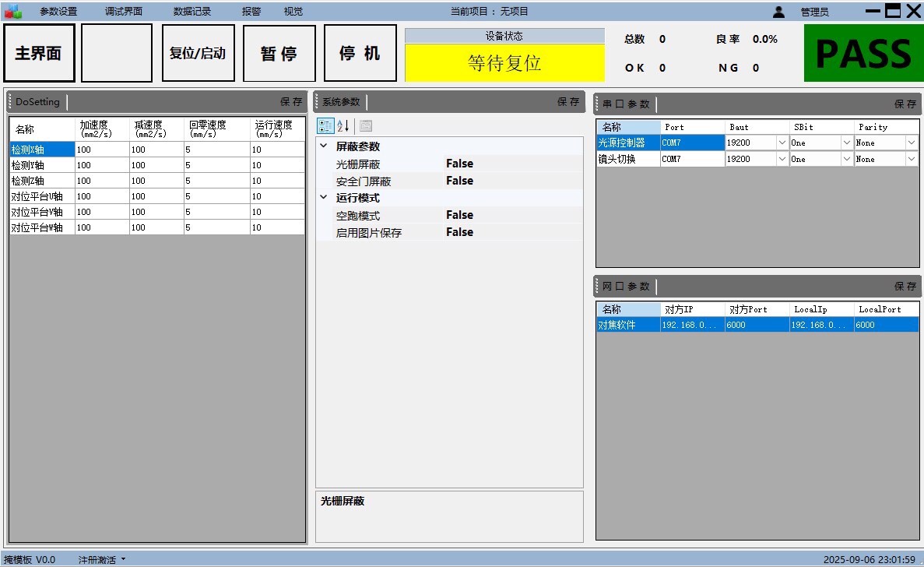Open Parity dropdown for 光源控制器

912,143
